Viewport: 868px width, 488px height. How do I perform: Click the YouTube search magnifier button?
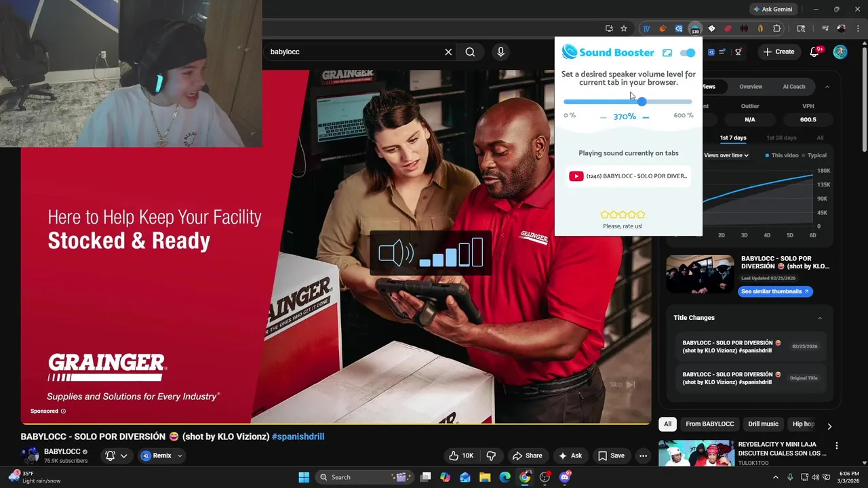click(x=470, y=52)
